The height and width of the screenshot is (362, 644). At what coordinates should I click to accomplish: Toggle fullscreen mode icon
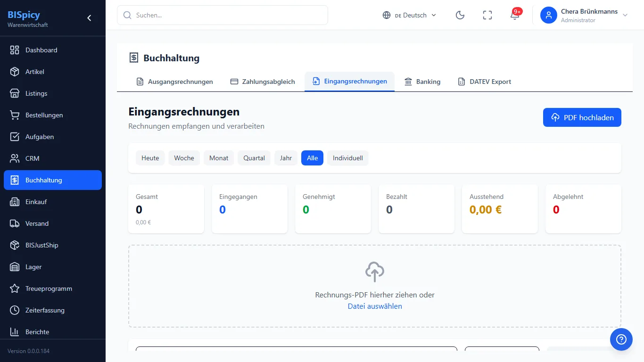tap(487, 15)
